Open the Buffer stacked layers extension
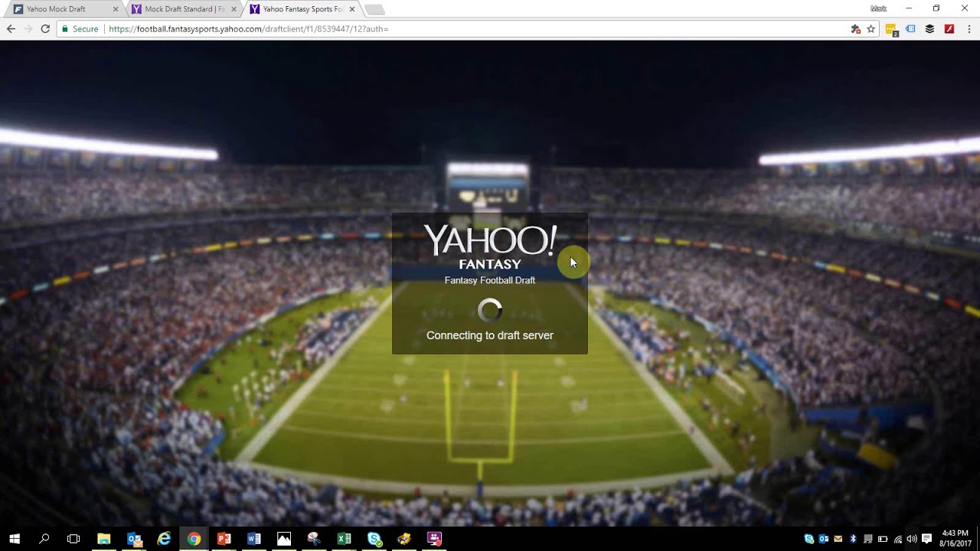The height and width of the screenshot is (551, 980). [x=929, y=29]
